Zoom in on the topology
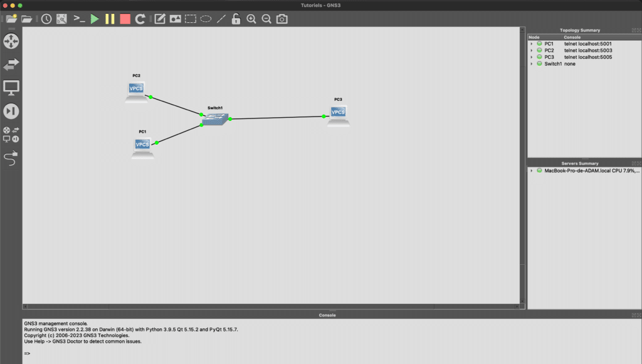Screen dimensions: 642x364 (x=251, y=19)
